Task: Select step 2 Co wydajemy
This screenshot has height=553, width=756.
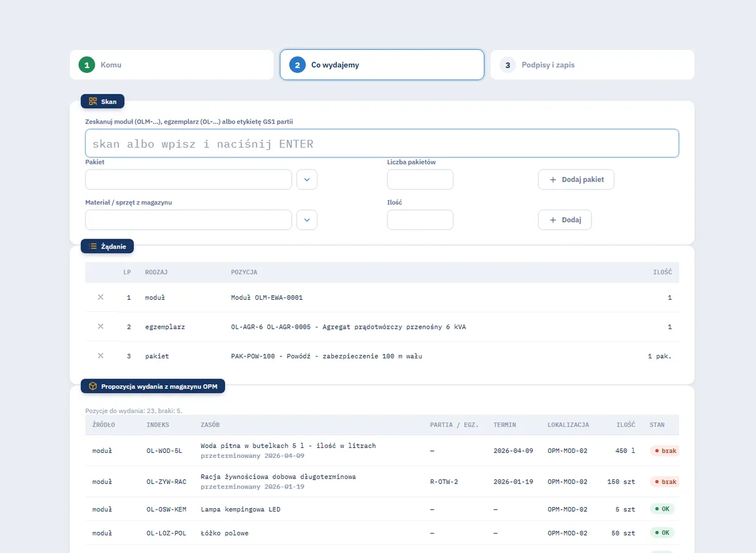Action: click(x=382, y=65)
